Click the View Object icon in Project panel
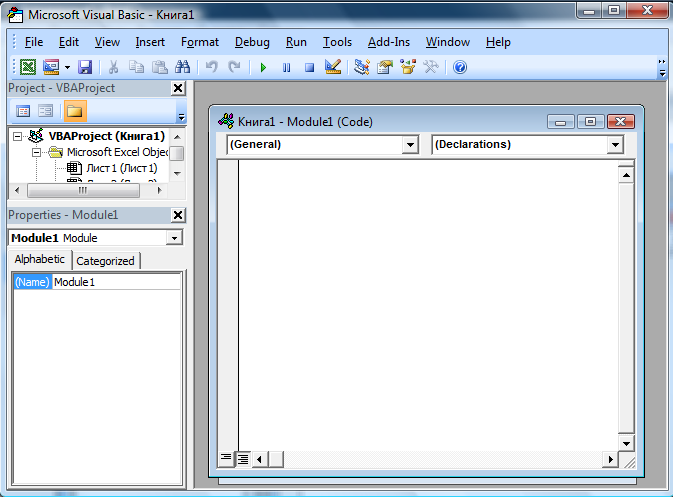This screenshot has width=673, height=497. click(45, 112)
